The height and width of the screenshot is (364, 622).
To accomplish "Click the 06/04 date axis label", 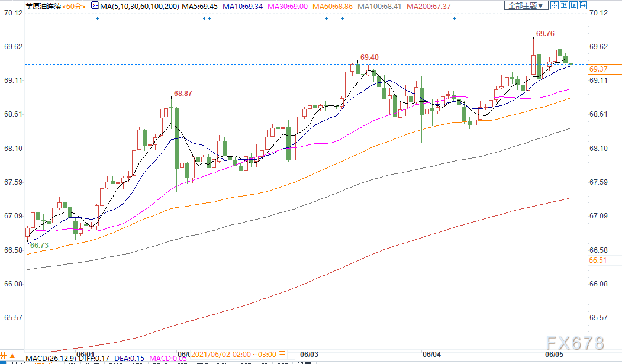I will [431, 354].
